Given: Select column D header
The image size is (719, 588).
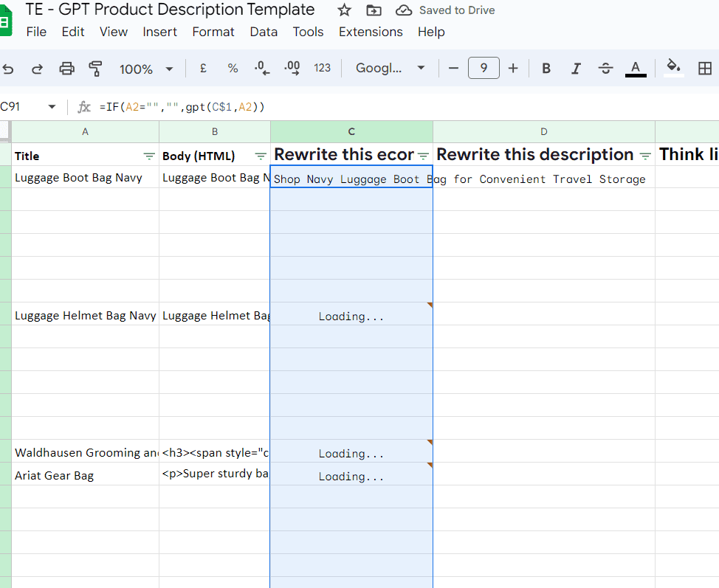Looking at the screenshot, I should pos(544,132).
